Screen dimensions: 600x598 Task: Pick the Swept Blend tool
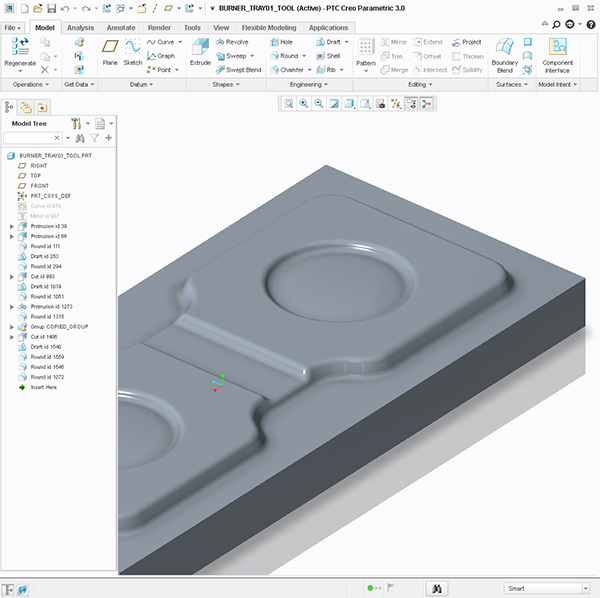pos(238,70)
